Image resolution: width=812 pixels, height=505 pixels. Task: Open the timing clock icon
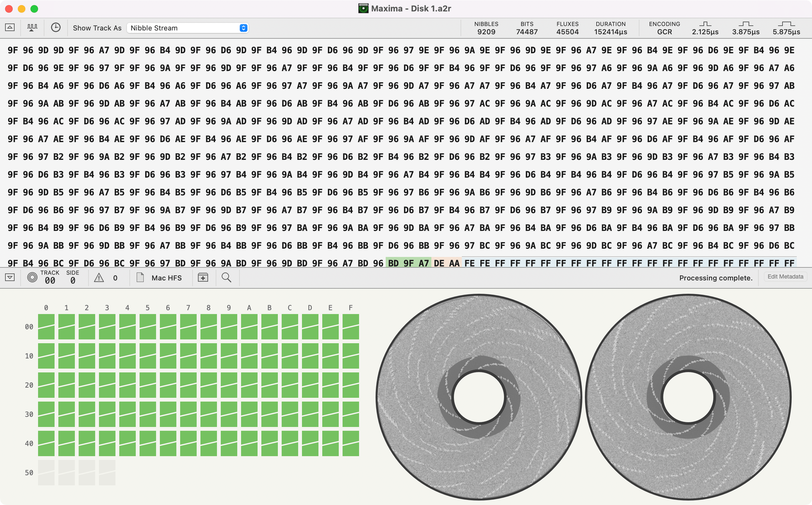[x=56, y=27]
